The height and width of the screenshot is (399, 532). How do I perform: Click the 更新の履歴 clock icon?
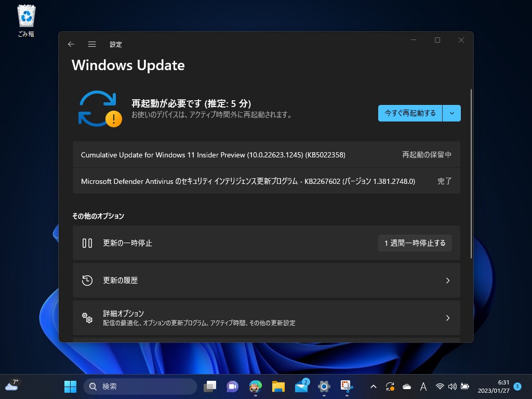[x=87, y=280]
